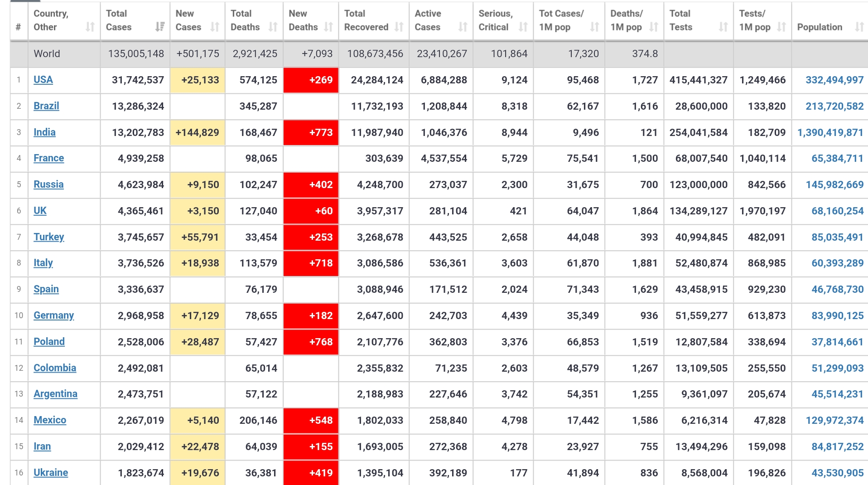The width and height of the screenshot is (868, 485).
Task: Sort by Tests/1M pop arrows
Action: click(781, 27)
